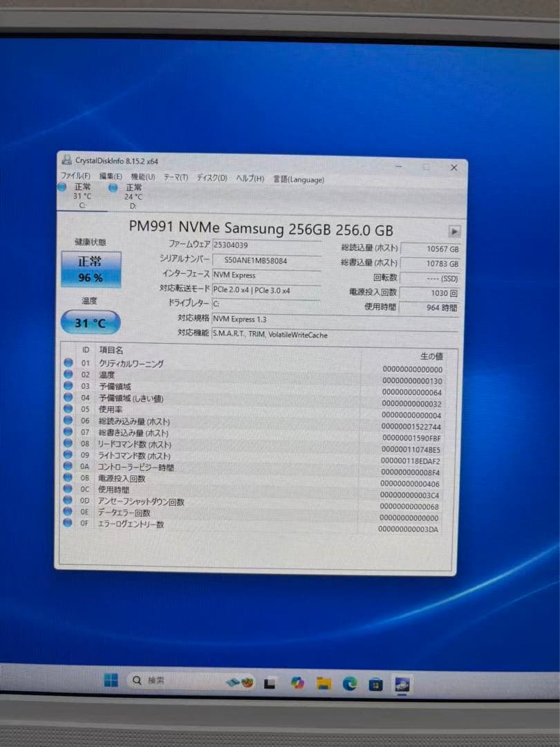Click the blue status dot beside 温度
Screen dimensions: 560x747
coord(67,374)
